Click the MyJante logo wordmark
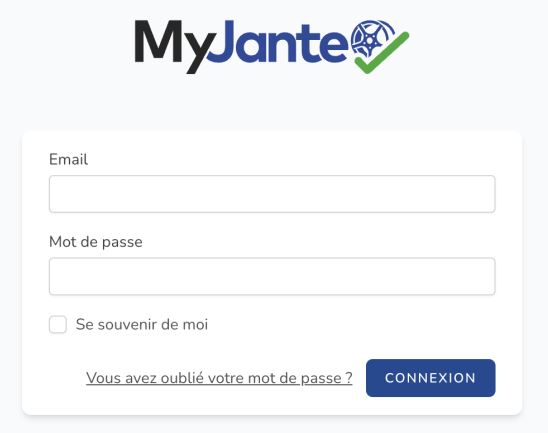Image resolution: width=548 pixels, height=433 pixels. (x=272, y=47)
